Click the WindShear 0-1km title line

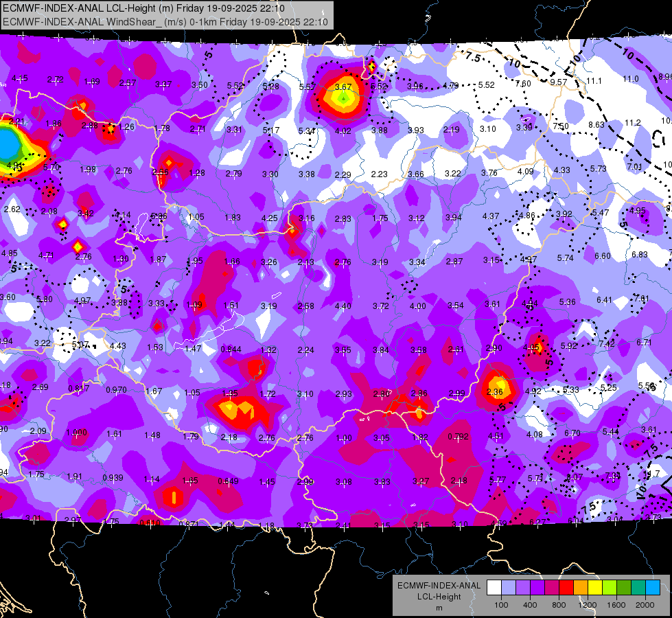(165, 21)
